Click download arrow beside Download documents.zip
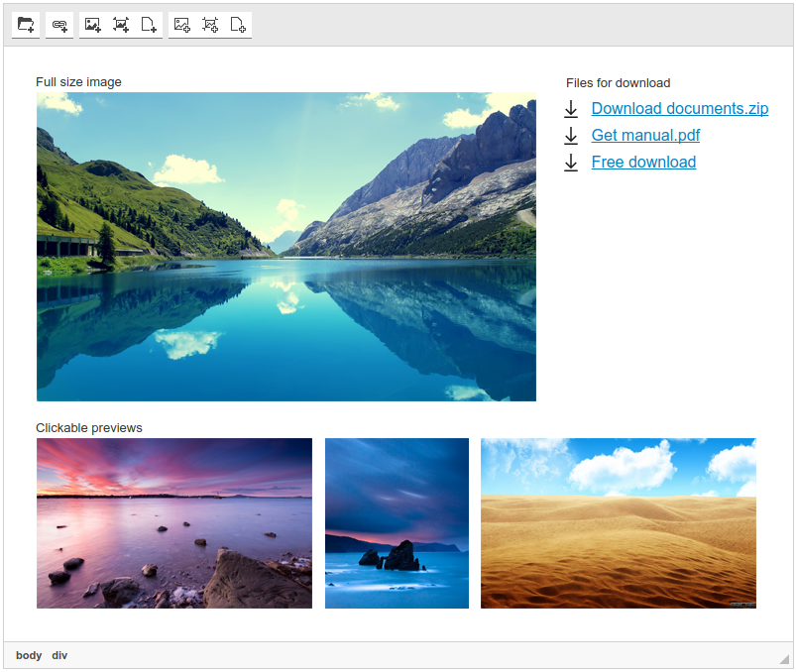This screenshot has height=672, width=796. (571, 109)
